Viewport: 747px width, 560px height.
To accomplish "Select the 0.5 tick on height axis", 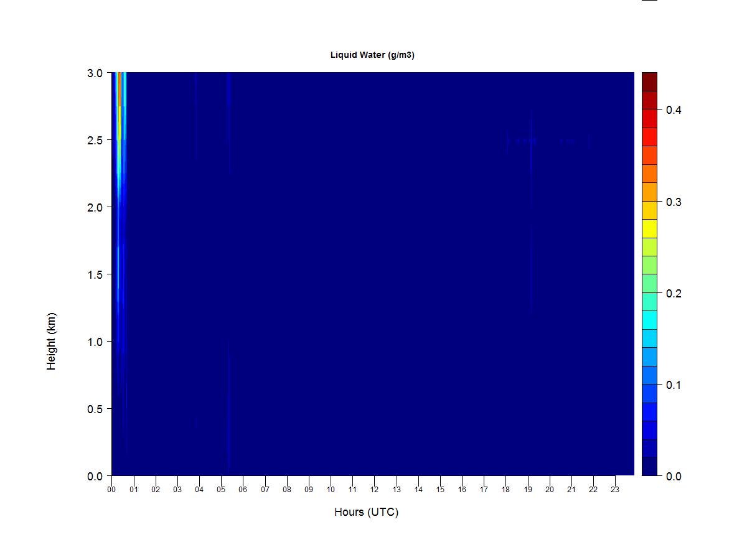I will tap(95, 409).
